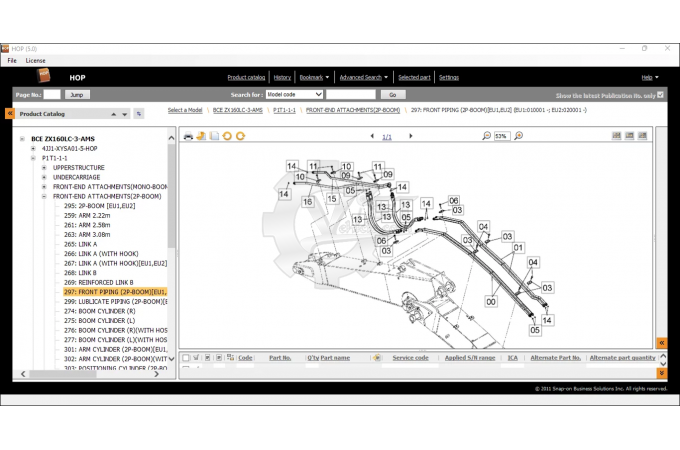This screenshot has width=680, height=450.
Task: Click the tree vertical scrollbar thumb
Action: tap(171, 196)
